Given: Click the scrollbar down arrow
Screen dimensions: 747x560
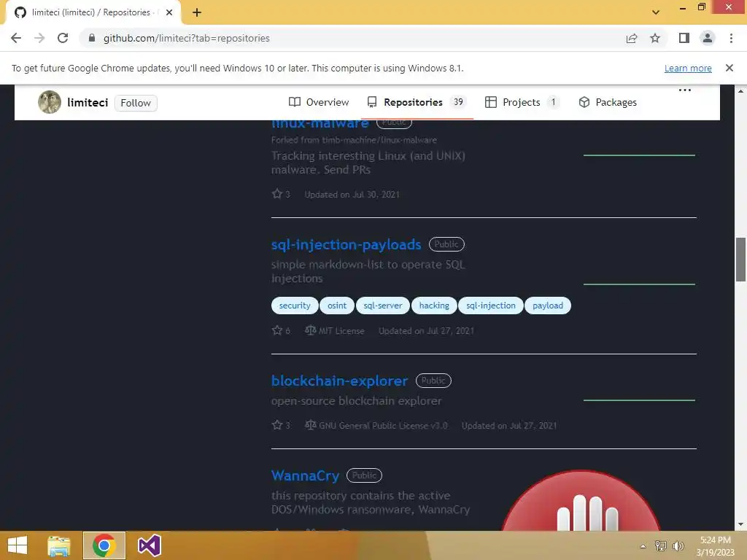Looking at the screenshot, I should pos(740,524).
